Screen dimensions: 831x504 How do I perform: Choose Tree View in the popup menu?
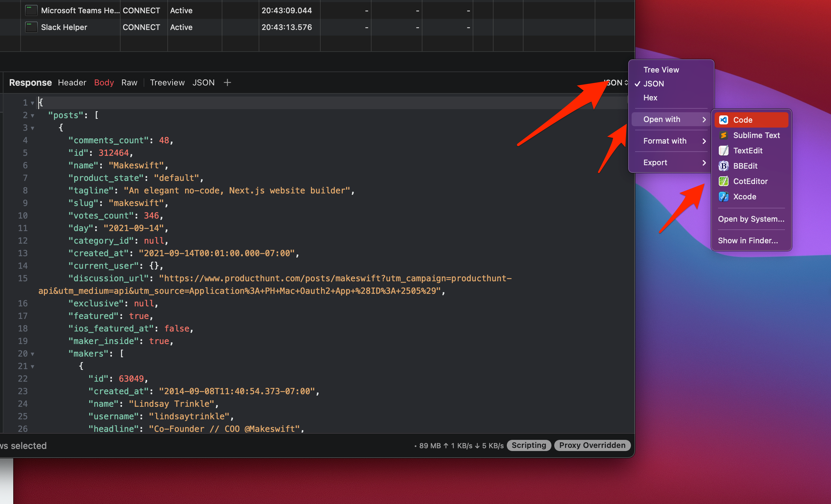671,70
